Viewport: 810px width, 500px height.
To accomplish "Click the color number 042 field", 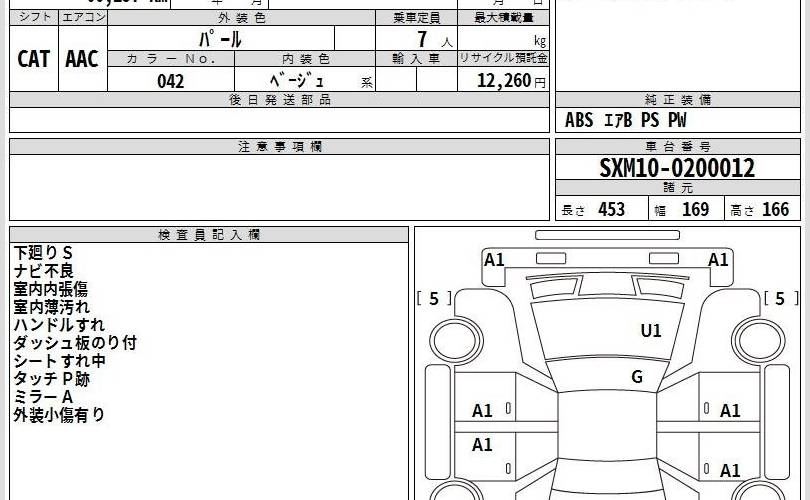I will point(171,82).
